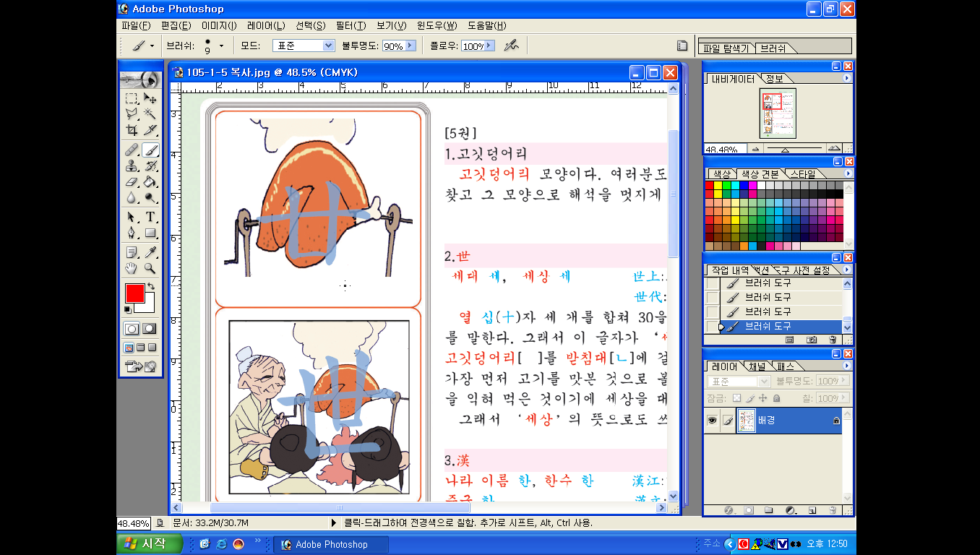This screenshot has height=555, width=980.
Task: Choose the Crop tool
Action: tap(132, 130)
